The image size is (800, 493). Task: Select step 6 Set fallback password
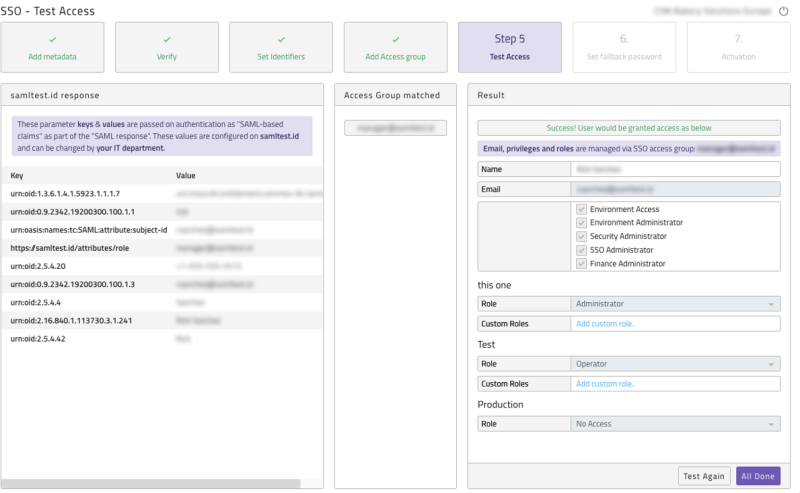pyautogui.click(x=623, y=47)
